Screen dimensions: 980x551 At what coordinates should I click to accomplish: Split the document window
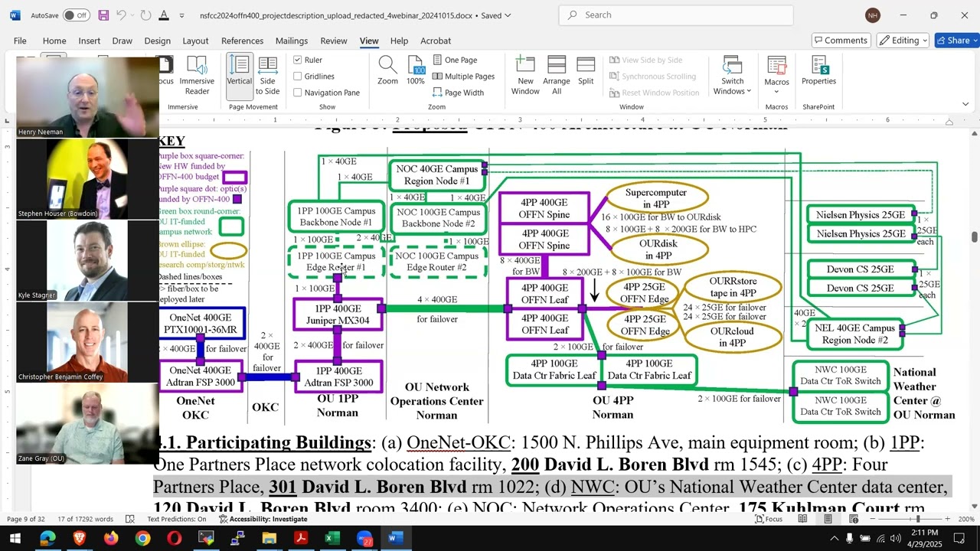pos(586,71)
